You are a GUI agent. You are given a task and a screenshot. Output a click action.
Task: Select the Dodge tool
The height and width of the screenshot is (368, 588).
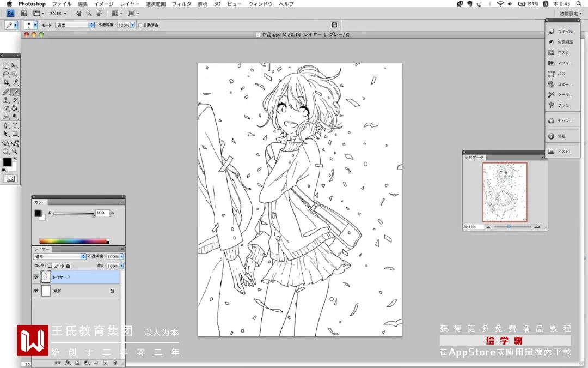point(15,116)
